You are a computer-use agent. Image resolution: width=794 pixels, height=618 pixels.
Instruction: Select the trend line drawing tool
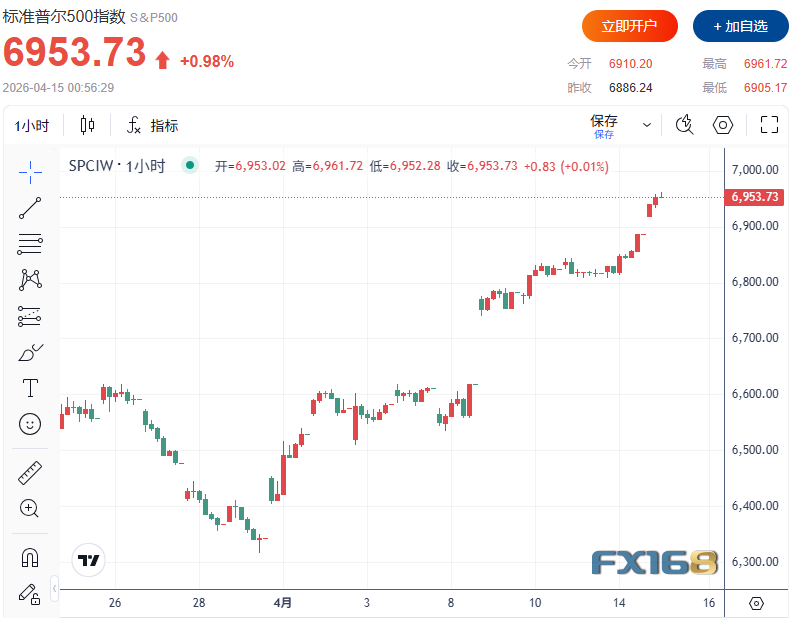tap(30, 208)
